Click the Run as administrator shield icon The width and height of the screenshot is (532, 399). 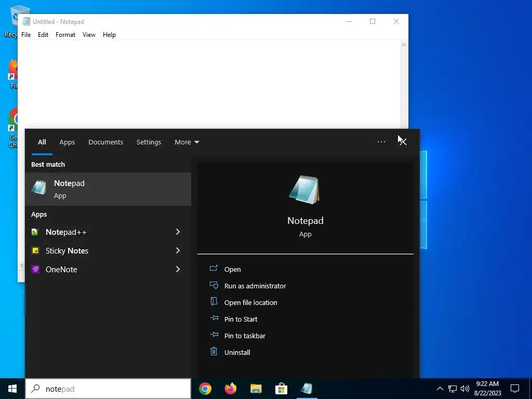pyautogui.click(x=214, y=285)
